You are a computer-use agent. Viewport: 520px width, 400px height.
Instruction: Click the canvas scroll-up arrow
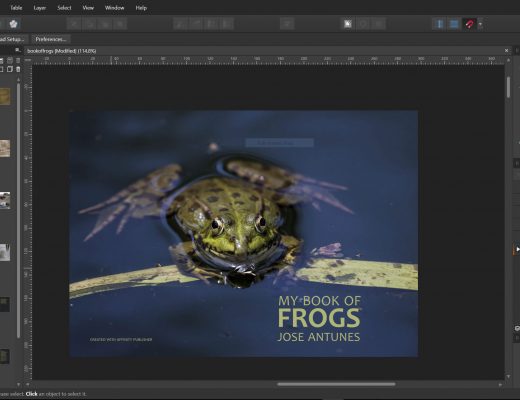click(x=508, y=60)
